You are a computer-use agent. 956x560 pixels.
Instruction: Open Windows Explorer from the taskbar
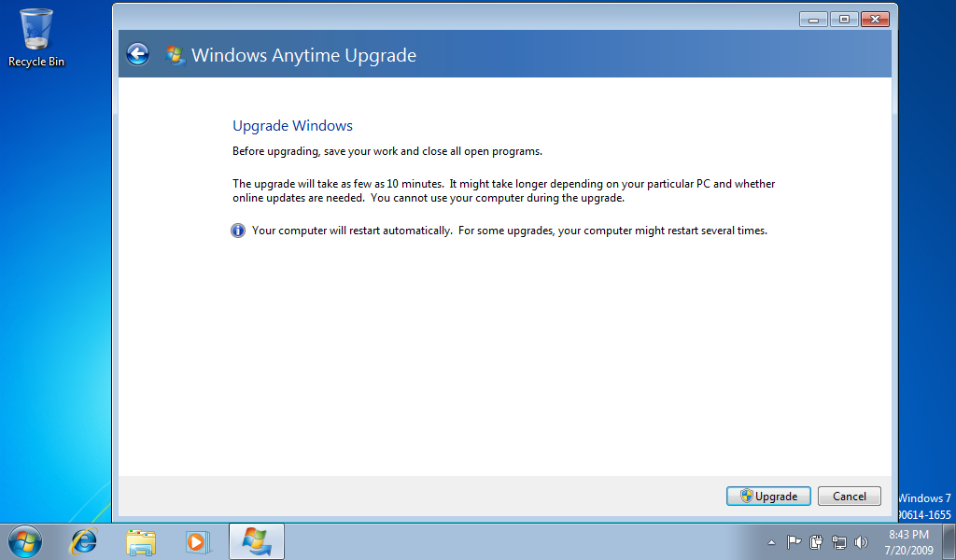(141, 541)
